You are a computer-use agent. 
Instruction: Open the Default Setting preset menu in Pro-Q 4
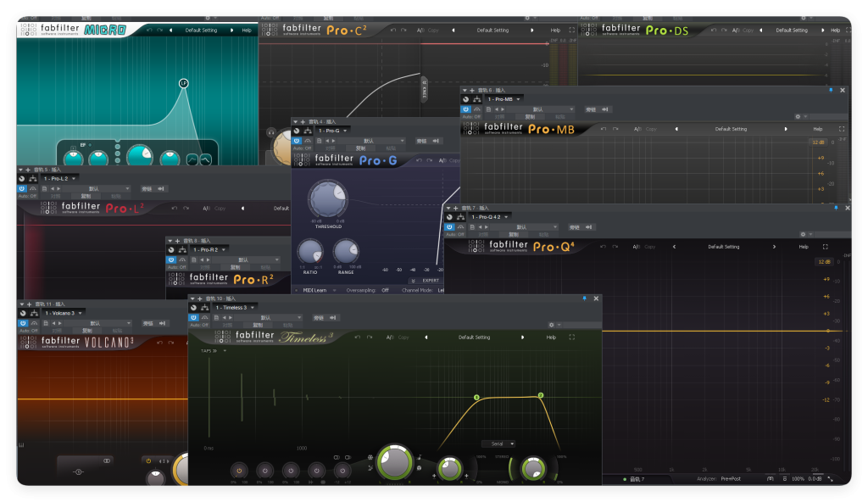(724, 247)
